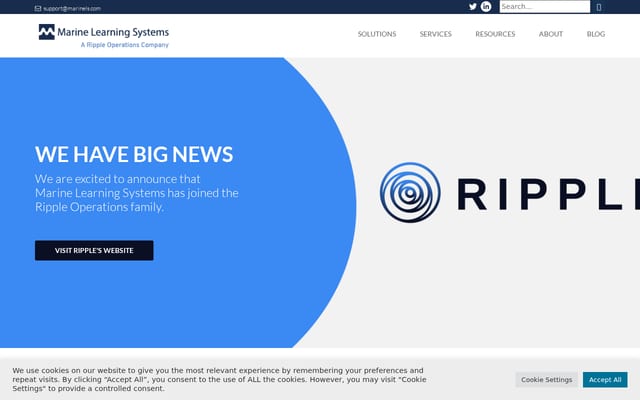Open the About menu
640x400 pixels.
tap(551, 34)
